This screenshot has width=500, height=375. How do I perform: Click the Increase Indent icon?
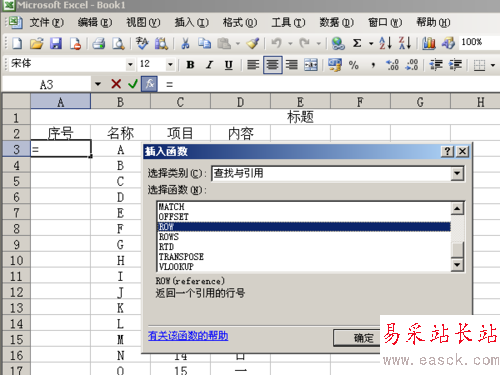click(455, 65)
